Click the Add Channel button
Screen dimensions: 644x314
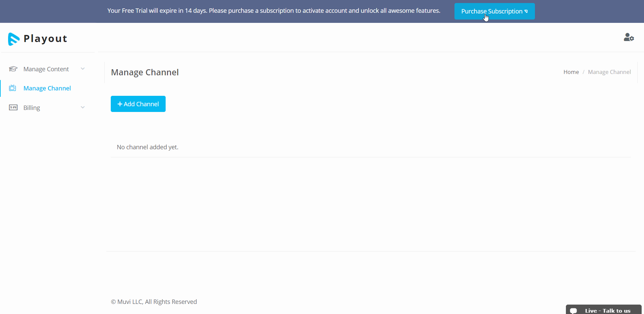tap(138, 104)
